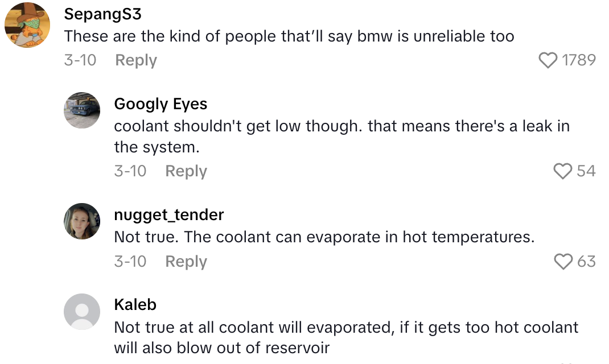Click the 1789 like count

click(x=579, y=60)
